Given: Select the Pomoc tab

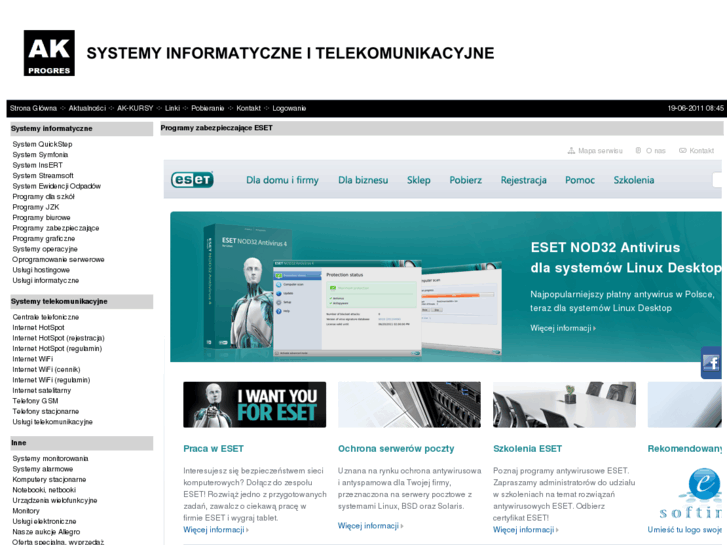Looking at the screenshot, I should pos(580,180).
